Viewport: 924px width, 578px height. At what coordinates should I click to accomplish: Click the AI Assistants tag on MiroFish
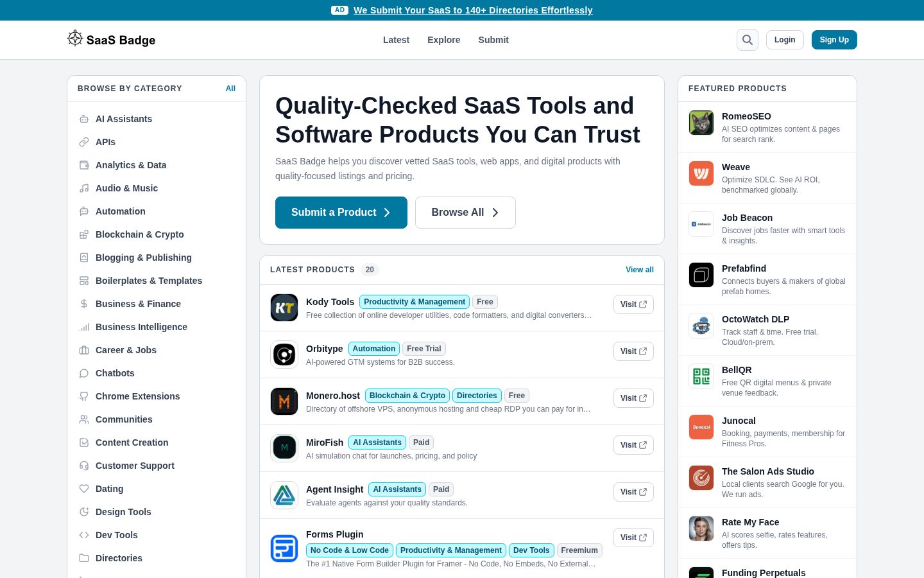377,442
